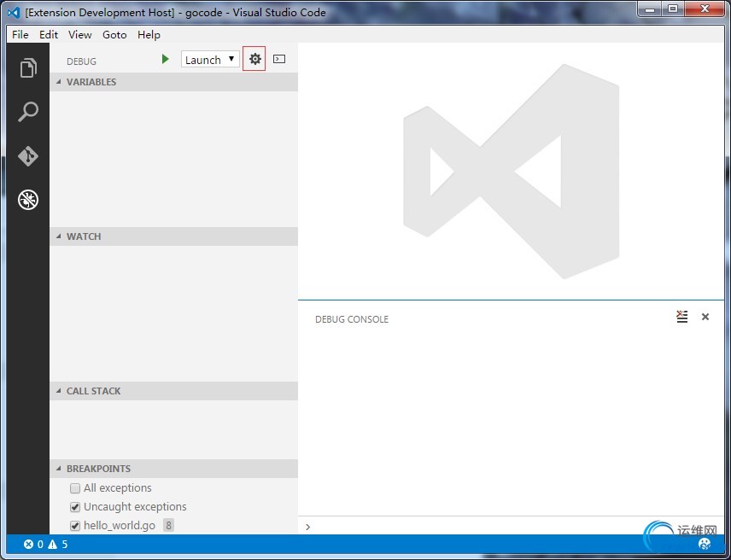The image size is (731, 560).
Task: Select the hello_world.go breakpoint entry
Action: (120, 526)
